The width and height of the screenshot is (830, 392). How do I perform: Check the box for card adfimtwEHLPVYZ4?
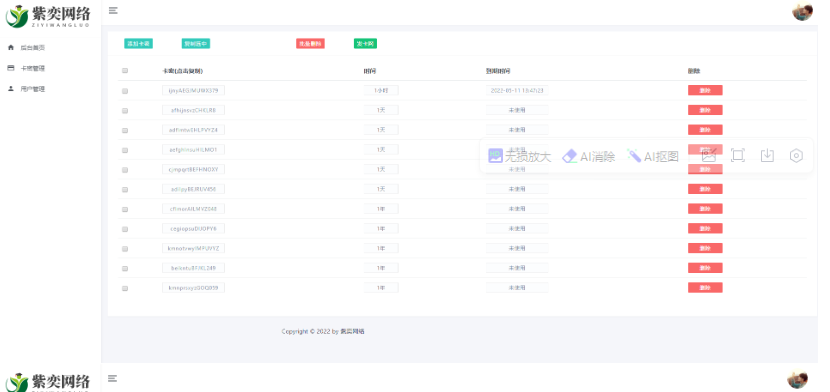[125, 131]
